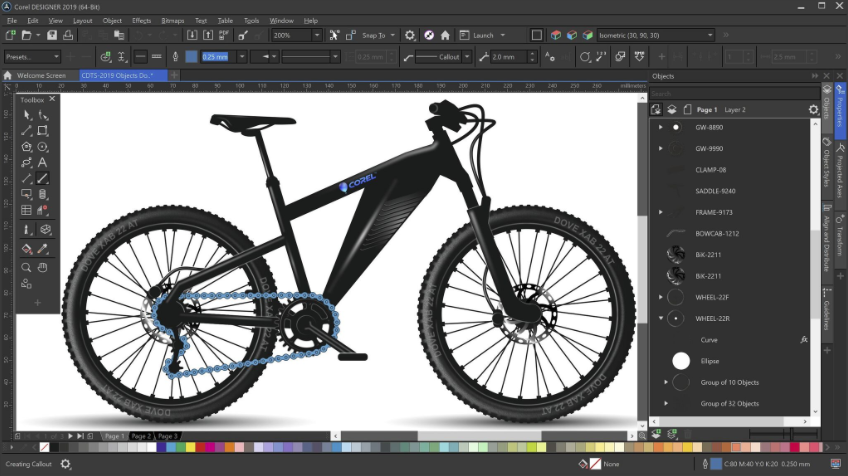Collapse the WHEEL-22R object group
This screenshot has height=476, width=848.
[x=660, y=319]
